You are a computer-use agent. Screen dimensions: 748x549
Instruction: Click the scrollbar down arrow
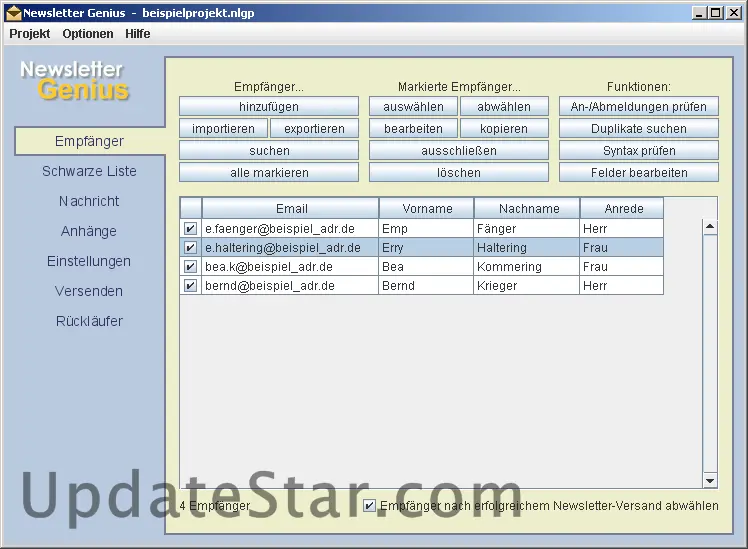pyautogui.click(x=710, y=481)
